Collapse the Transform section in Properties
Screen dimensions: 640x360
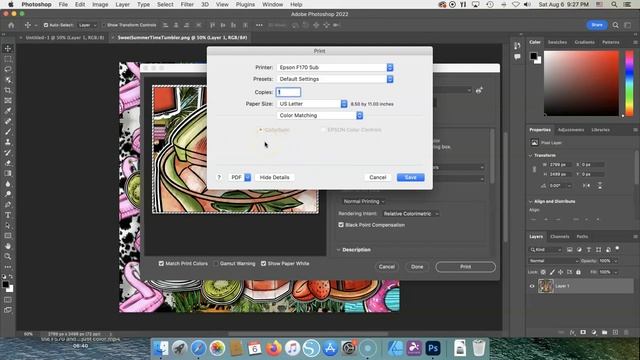531,156
